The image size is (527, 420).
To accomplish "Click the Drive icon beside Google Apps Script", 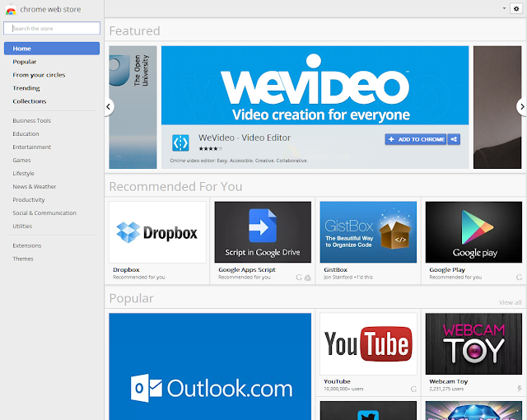I will [x=307, y=278].
